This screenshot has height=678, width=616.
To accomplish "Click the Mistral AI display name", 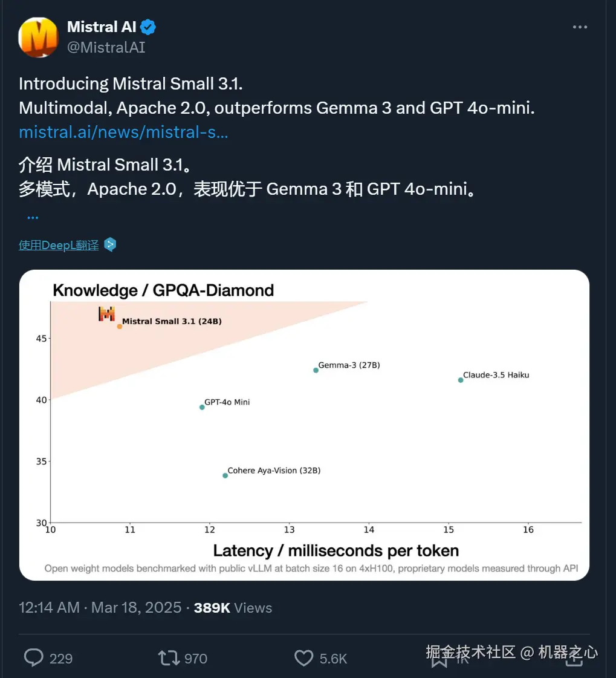I will [102, 27].
